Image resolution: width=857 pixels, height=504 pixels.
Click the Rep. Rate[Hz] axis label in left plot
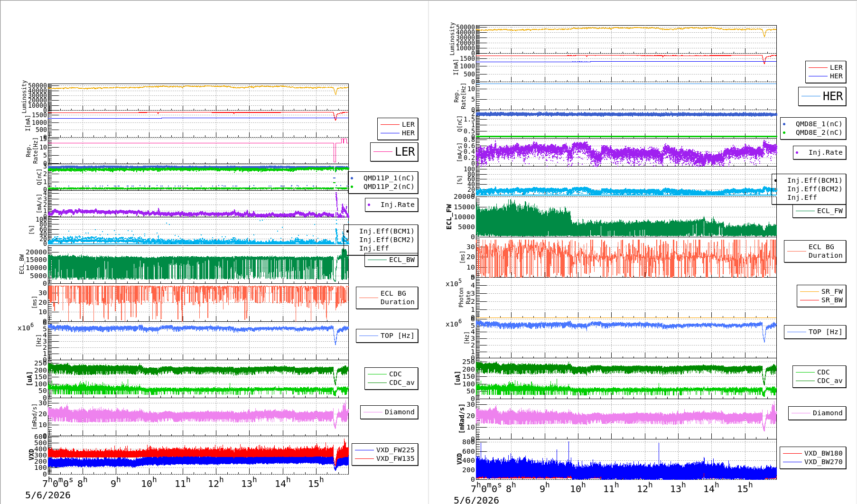click(x=32, y=151)
